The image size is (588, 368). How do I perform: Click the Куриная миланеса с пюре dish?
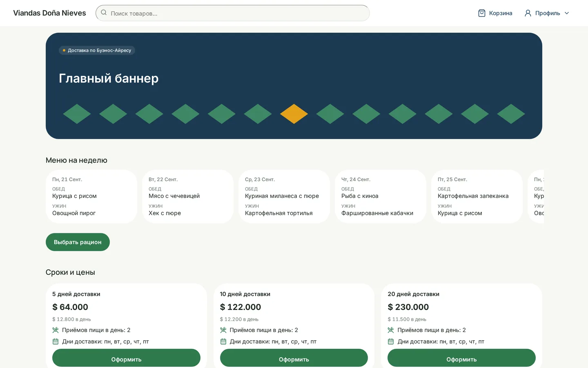[x=282, y=196]
